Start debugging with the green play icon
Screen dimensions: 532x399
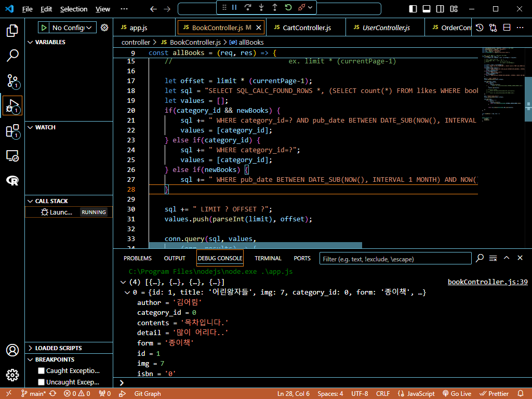tap(44, 28)
